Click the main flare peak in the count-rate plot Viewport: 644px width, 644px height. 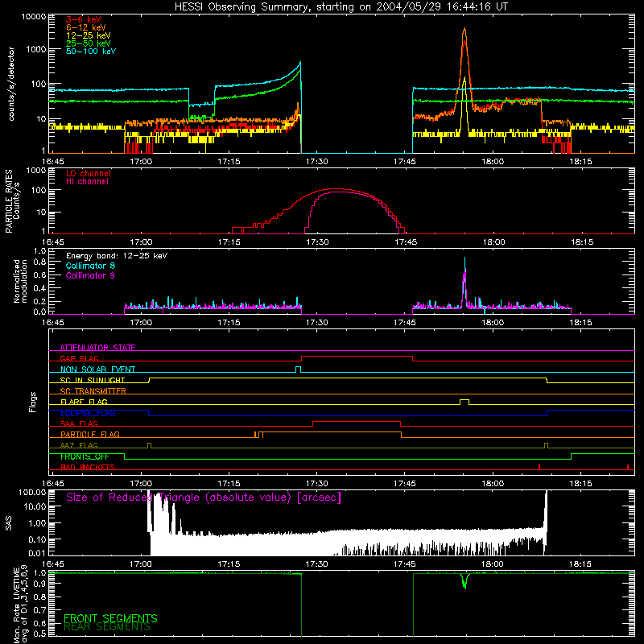coord(464,30)
